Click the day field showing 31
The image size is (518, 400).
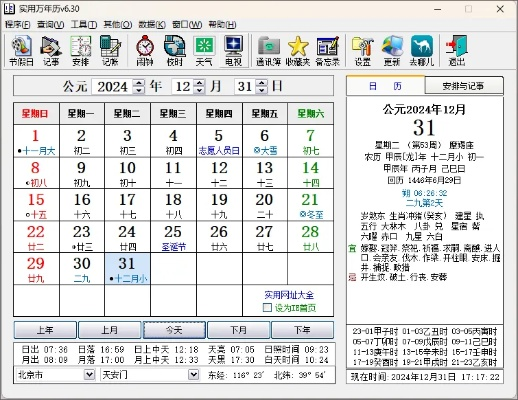point(245,87)
